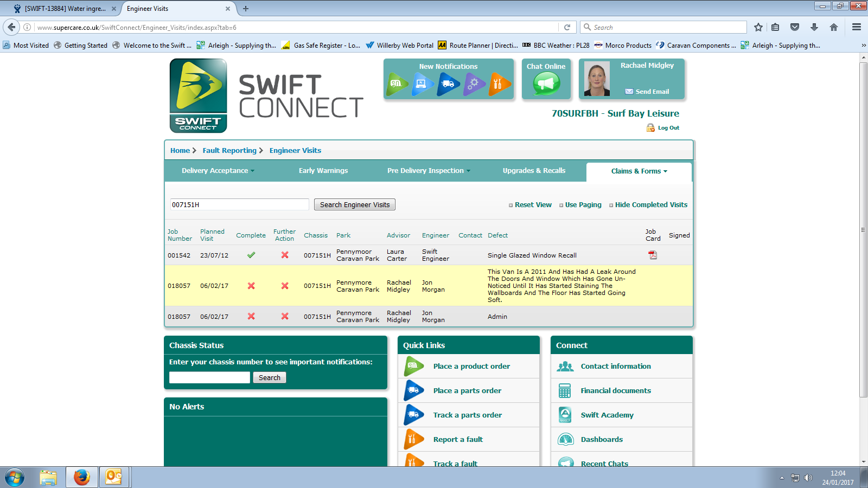The height and width of the screenshot is (488, 868).
Task: Click the Log Out padlock icon
Action: 650,128
